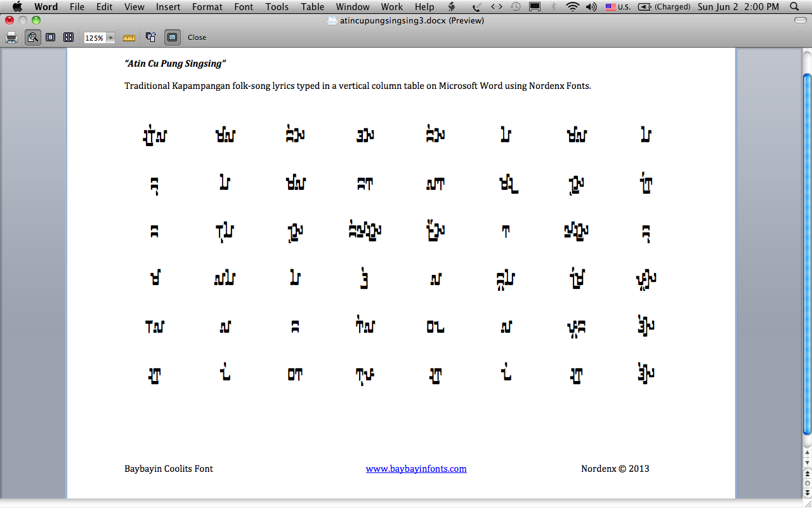This screenshot has width=812, height=508.
Task: Open the Font menu
Action: click(x=244, y=7)
